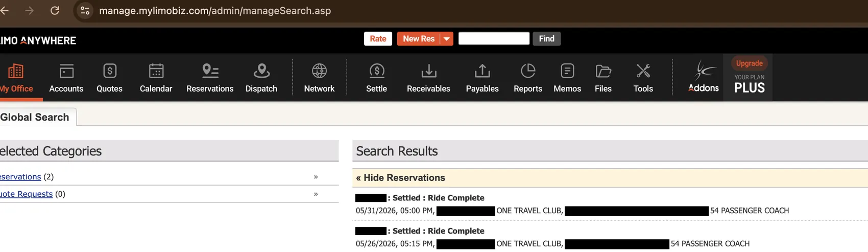View site information in address bar
The image size is (868, 252).
[x=85, y=10]
